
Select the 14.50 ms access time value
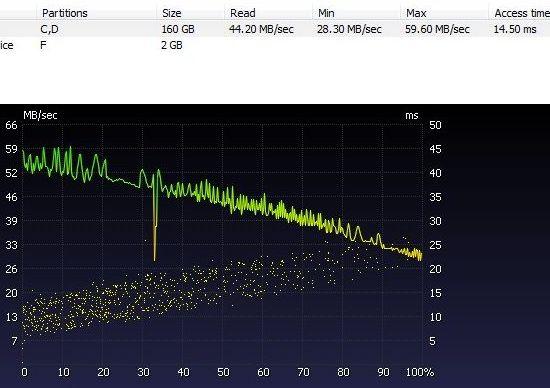click(x=515, y=29)
